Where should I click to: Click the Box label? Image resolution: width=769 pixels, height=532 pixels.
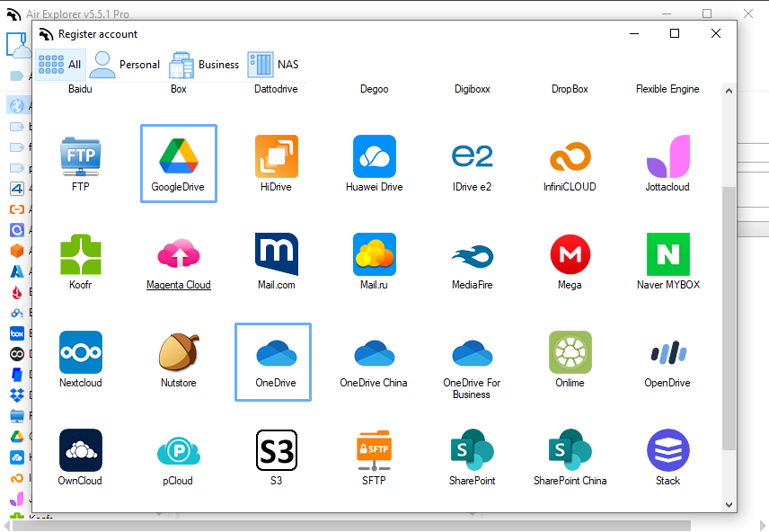coord(179,89)
